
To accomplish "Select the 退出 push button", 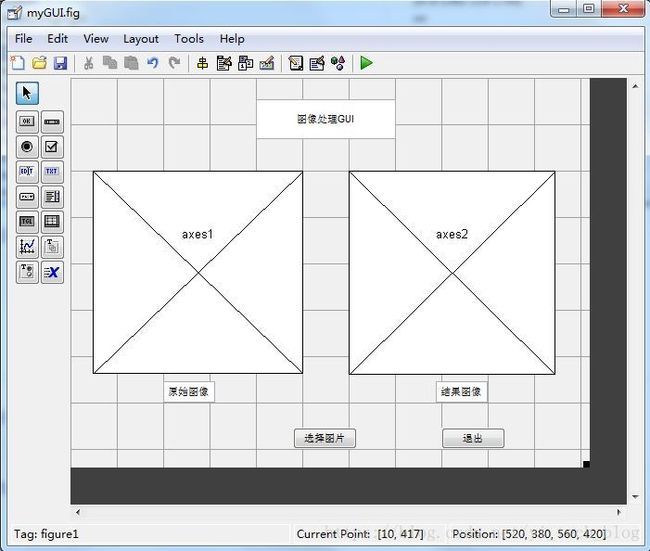I will click(x=473, y=438).
